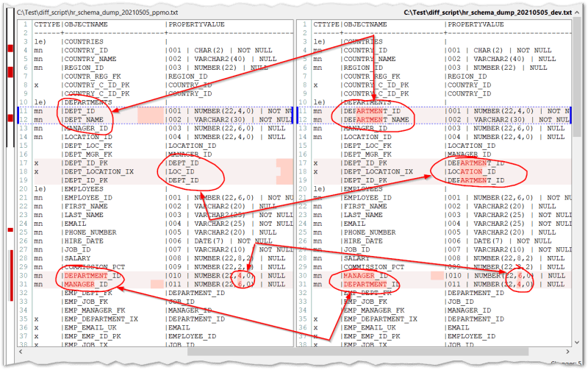The image size is (588, 370).
Task: Click EMP_DEPT_FK in ppmo pane
Action: coord(88,293)
